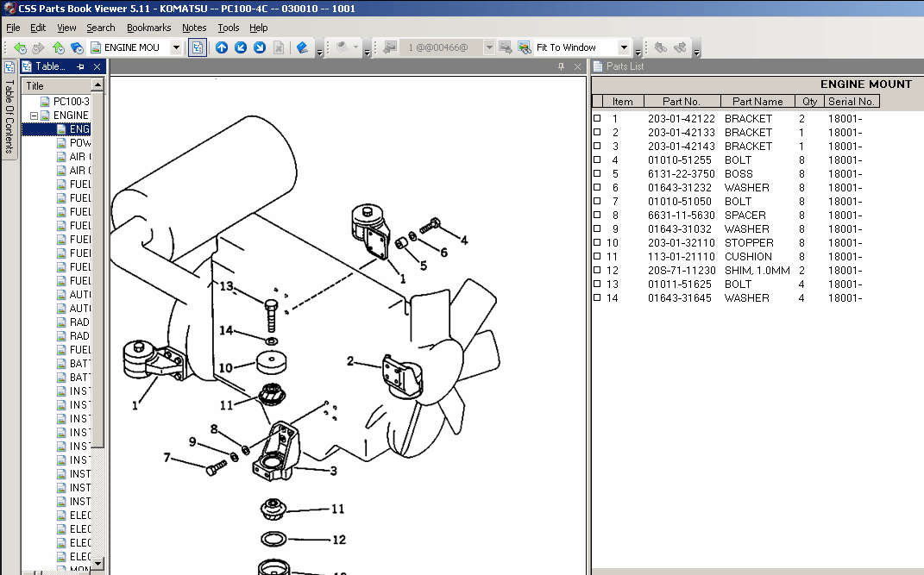Check the box for item 10 STOPPER
The width and height of the screenshot is (924, 575).
(597, 242)
